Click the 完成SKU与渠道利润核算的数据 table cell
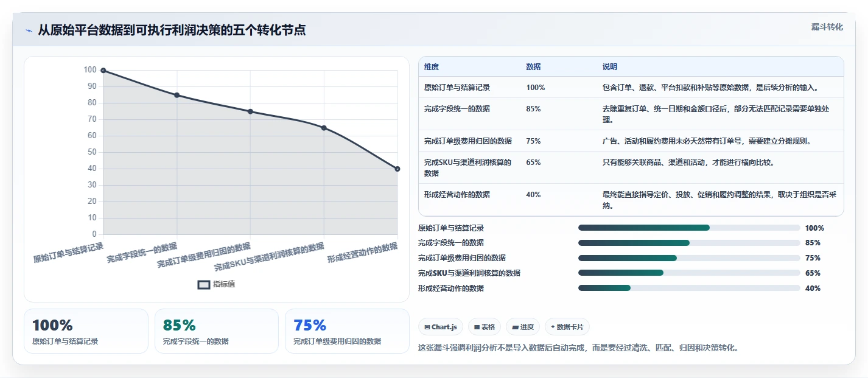868x378 pixels. [468, 168]
